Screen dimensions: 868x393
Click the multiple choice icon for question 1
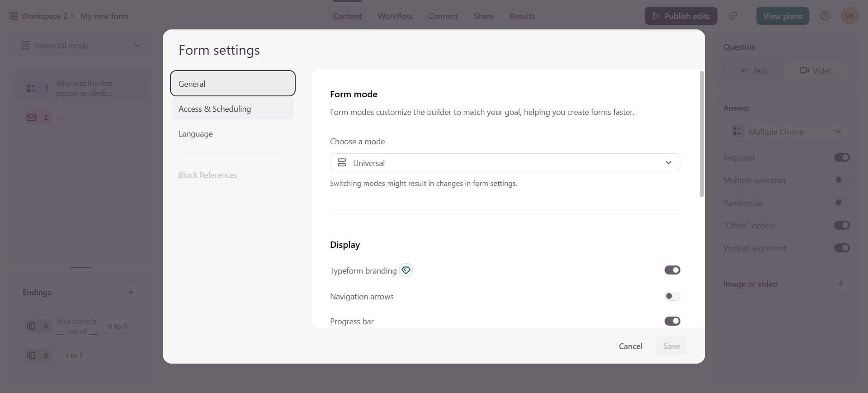coord(31,88)
